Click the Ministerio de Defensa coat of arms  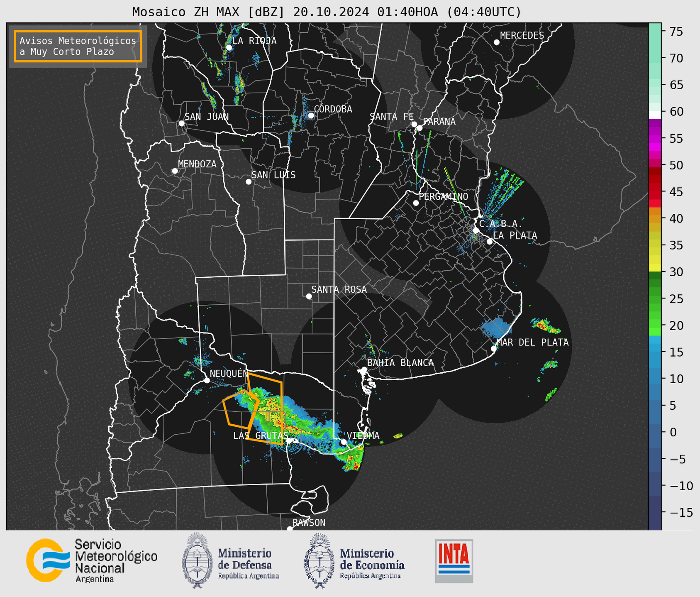pos(197,560)
